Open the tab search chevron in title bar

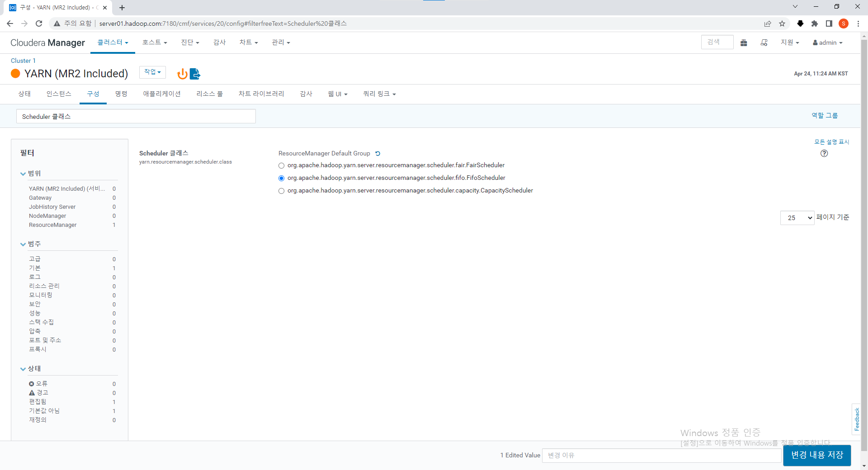coord(795,6)
